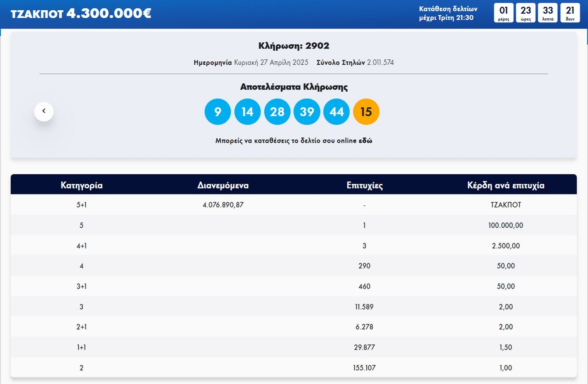Click the days countdown box showing 01
The width and height of the screenshot is (588, 384).
(503, 13)
